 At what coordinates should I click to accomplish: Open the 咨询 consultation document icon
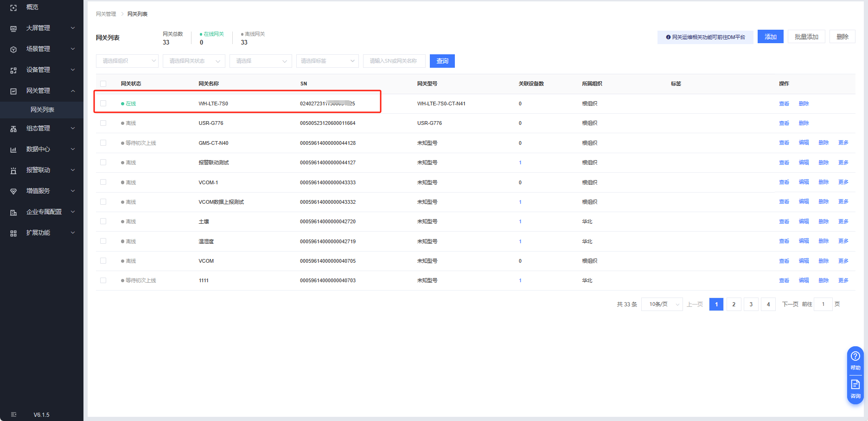pos(855,385)
